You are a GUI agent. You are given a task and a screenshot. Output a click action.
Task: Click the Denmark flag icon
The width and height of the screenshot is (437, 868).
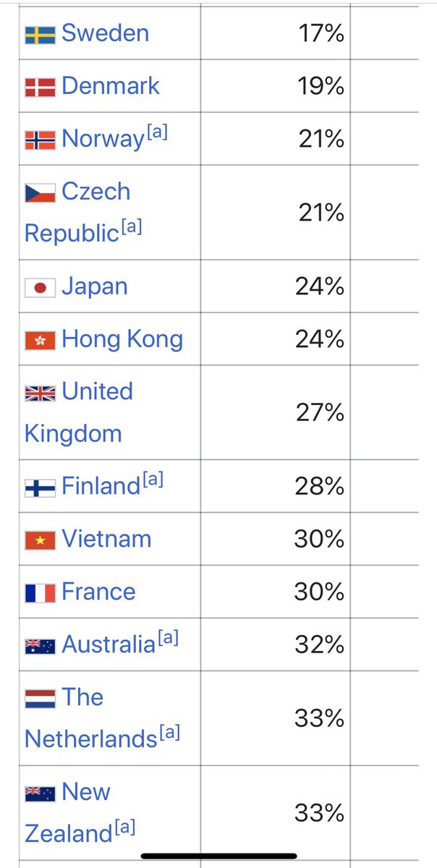click(x=41, y=88)
